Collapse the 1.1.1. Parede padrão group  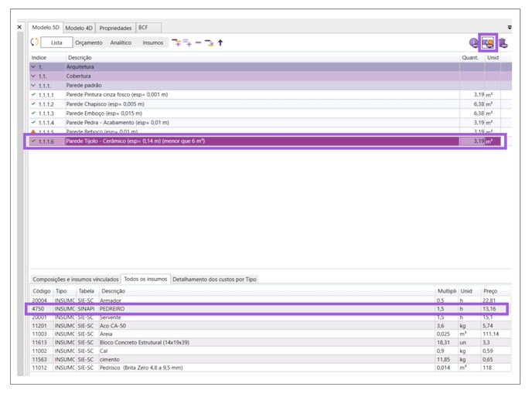point(33,85)
